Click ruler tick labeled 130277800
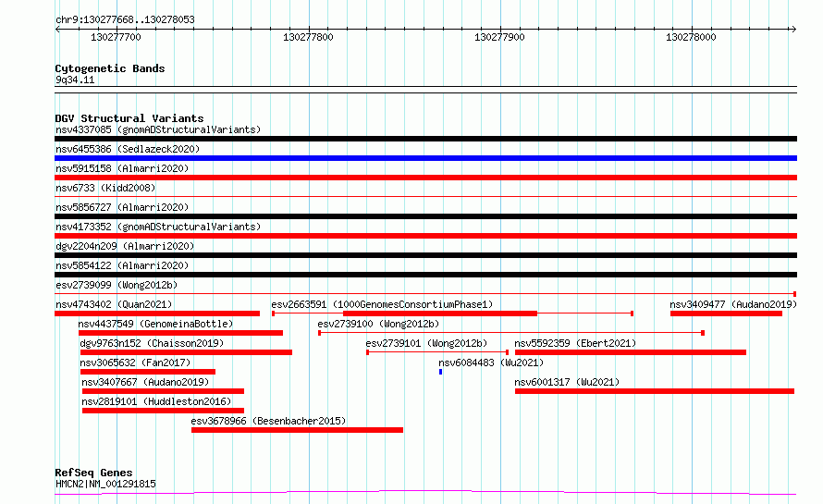This screenshot has height=504, width=823. click(308, 37)
